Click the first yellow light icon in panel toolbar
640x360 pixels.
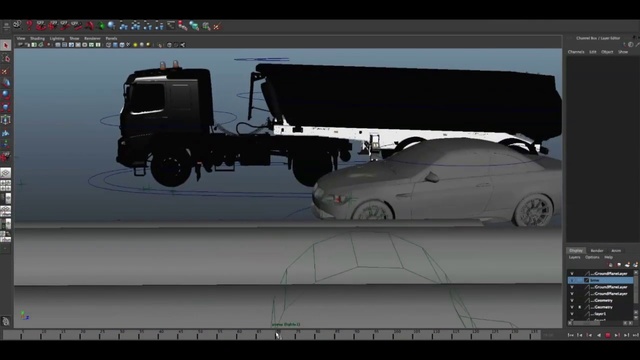click(135, 45)
